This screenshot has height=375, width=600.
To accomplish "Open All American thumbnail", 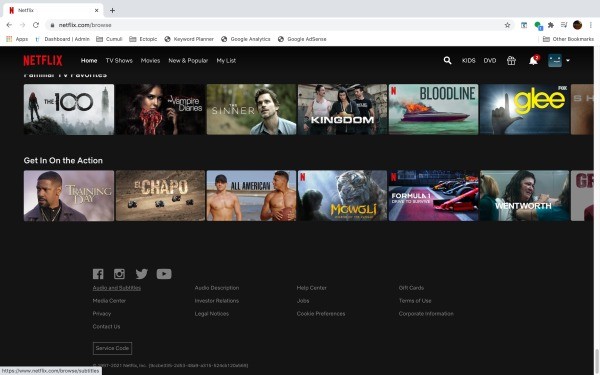I will (x=251, y=196).
